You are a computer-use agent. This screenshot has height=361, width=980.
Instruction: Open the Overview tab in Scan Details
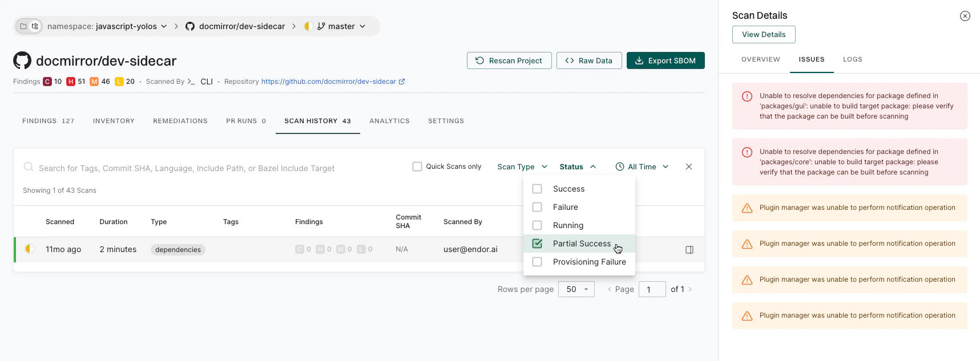click(x=761, y=59)
